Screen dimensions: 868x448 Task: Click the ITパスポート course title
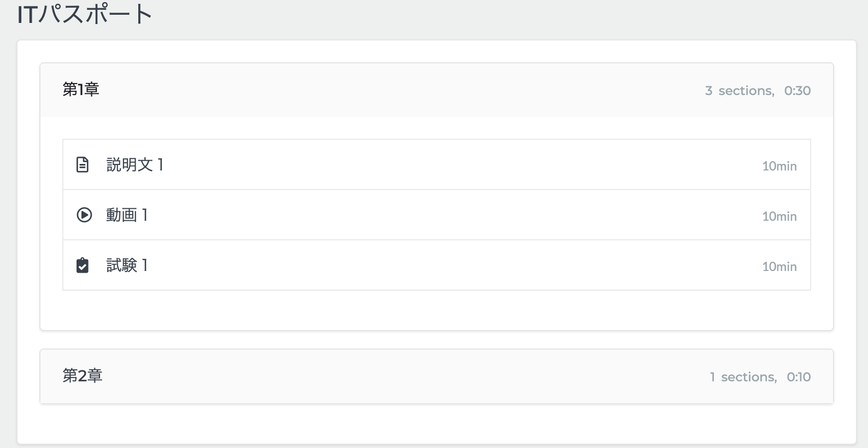[x=85, y=15]
